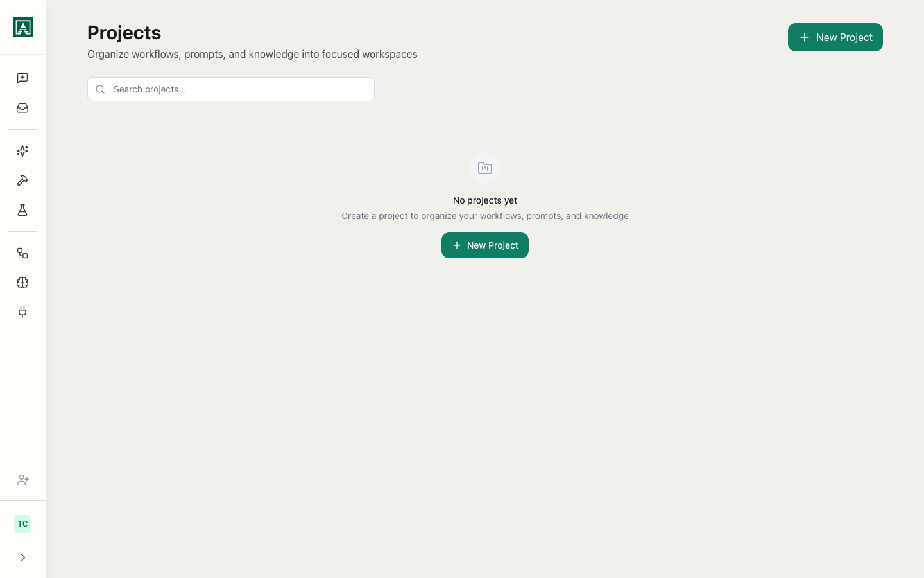Screen dimensions: 924x578
Task: Click the empty folder icon above No projects yet
Action: (x=485, y=168)
